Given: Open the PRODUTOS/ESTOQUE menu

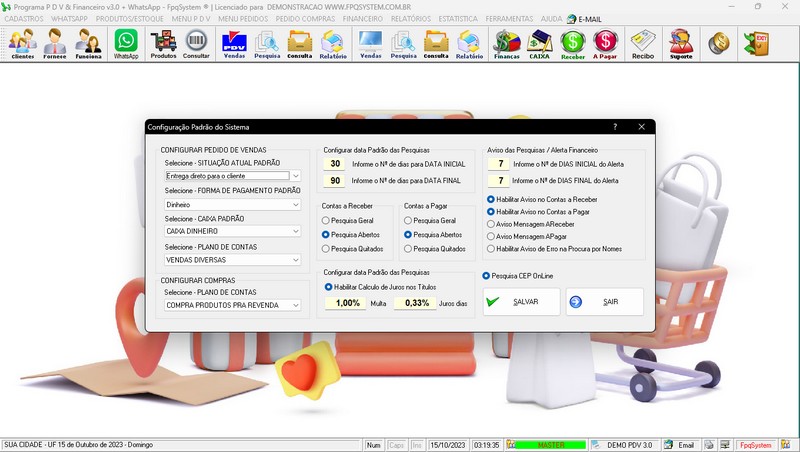Looking at the screenshot, I should 130,19.
